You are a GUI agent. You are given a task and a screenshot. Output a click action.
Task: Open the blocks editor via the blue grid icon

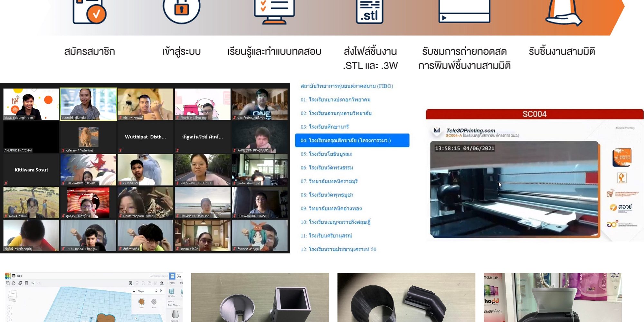(173, 276)
